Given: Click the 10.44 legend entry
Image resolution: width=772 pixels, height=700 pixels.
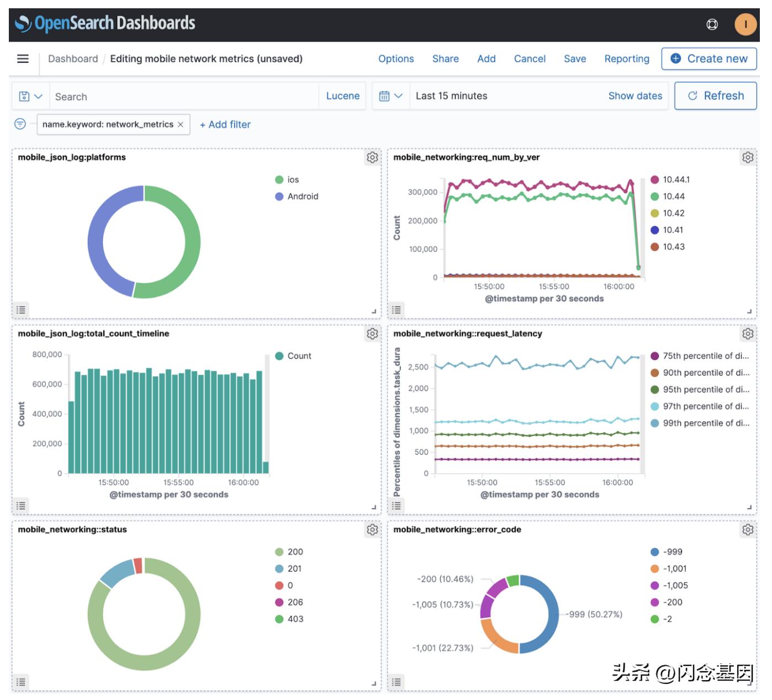Looking at the screenshot, I should pos(668,197).
